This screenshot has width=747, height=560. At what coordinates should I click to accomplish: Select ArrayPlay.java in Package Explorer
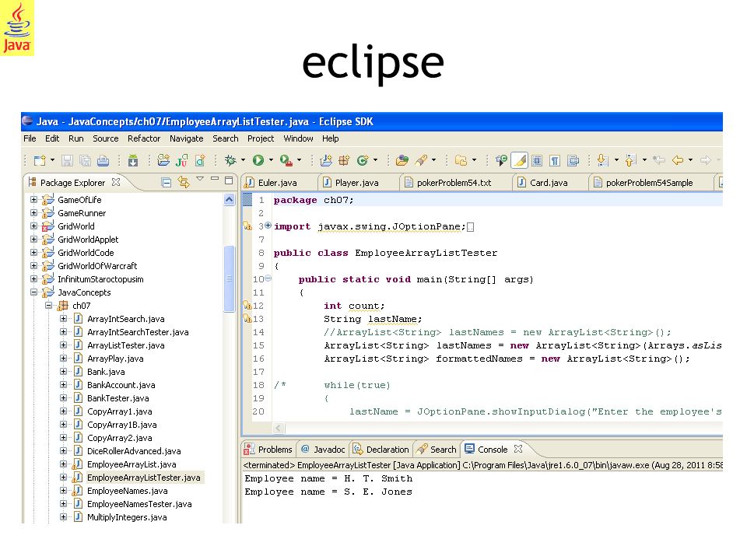tap(115, 359)
